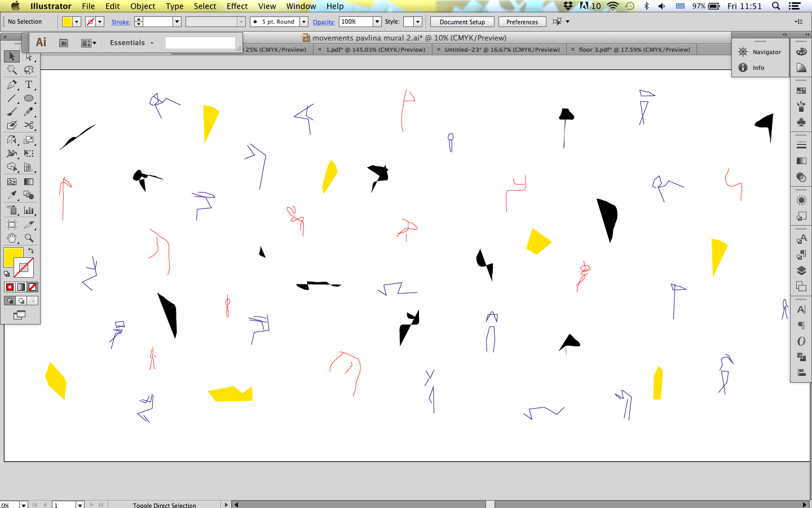Open the Effect menu
Screen dimensions: 812x508
tap(237, 6)
